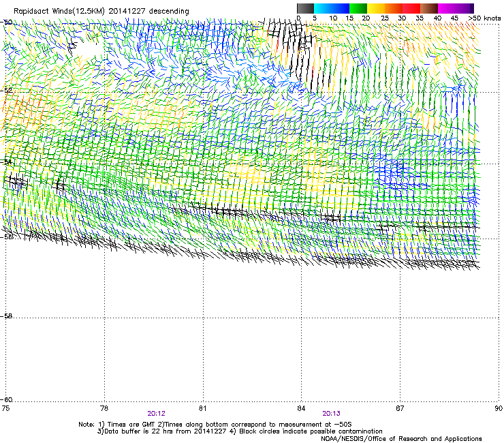Click the longitude label 84
Image resolution: width=504 pixels, height=443 pixels.
pyautogui.click(x=301, y=408)
